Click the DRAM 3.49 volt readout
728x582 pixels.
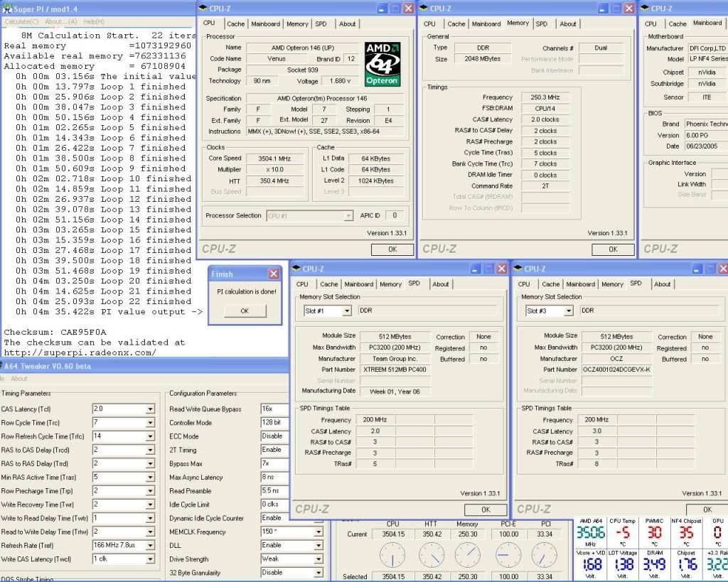(x=654, y=564)
